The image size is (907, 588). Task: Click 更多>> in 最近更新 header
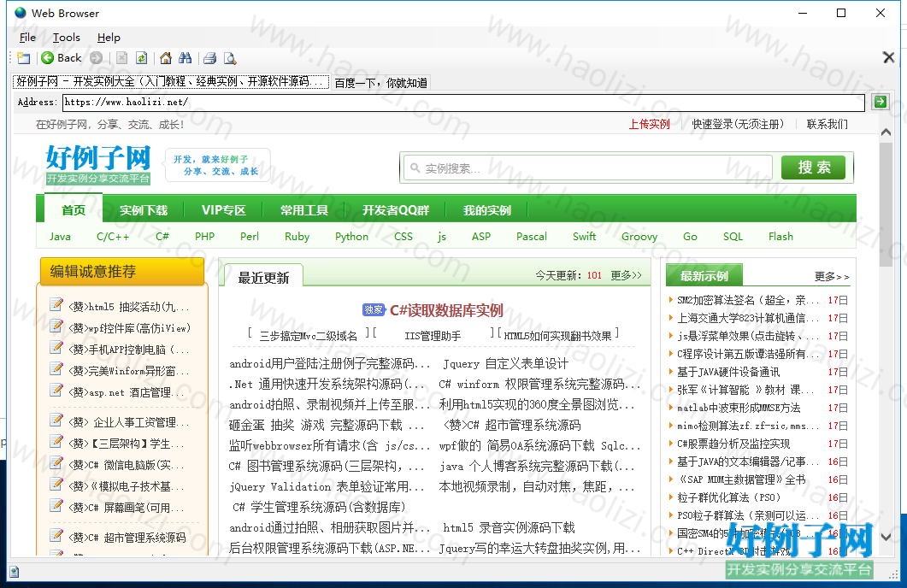click(x=627, y=275)
